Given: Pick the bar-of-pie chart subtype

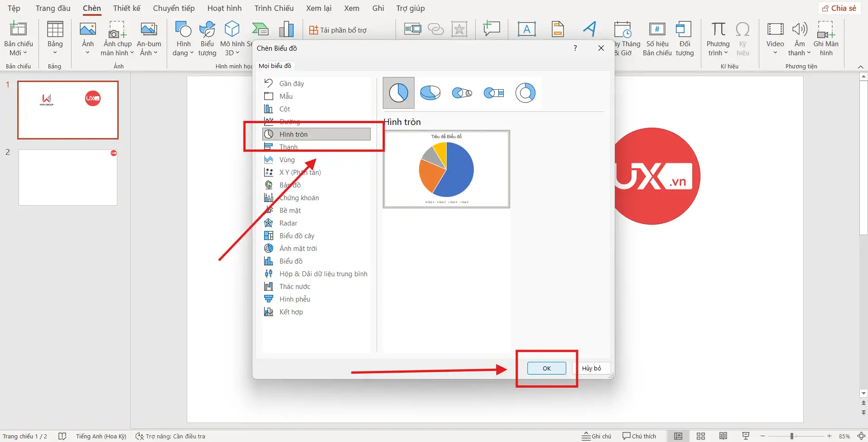Looking at the screenshot, I should click(x=493, y=93).
